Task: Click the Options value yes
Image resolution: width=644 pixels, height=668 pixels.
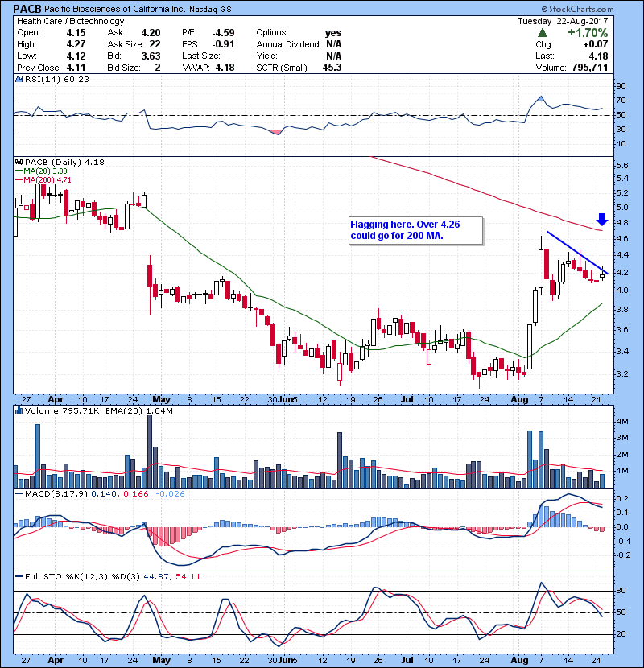Action: click(333, 33)
